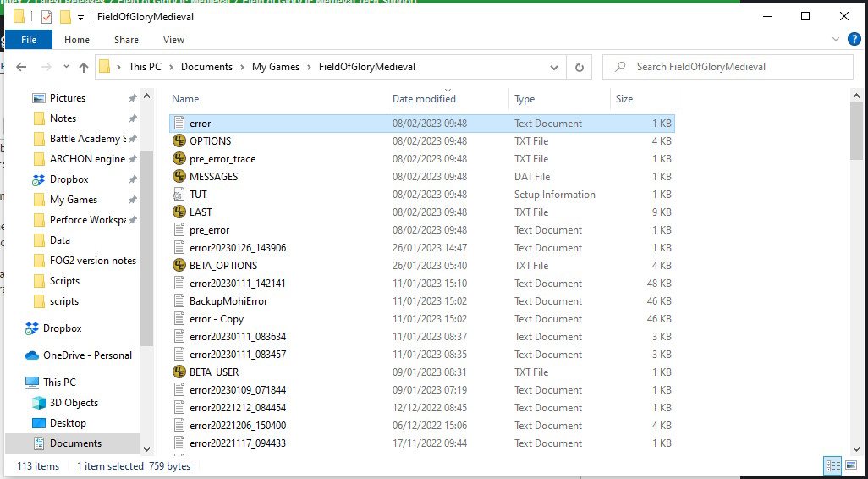Refresh the current folder view

click(x=580, y=67)
